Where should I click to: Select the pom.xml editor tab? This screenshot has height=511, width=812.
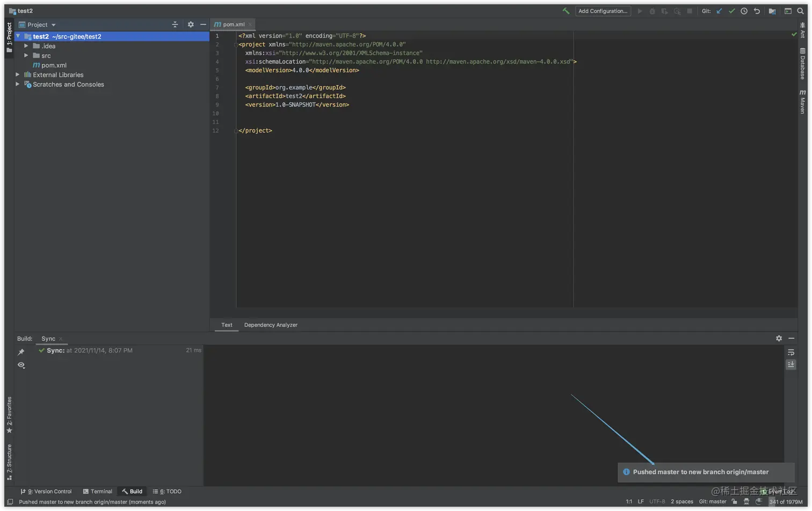point(233,24)
